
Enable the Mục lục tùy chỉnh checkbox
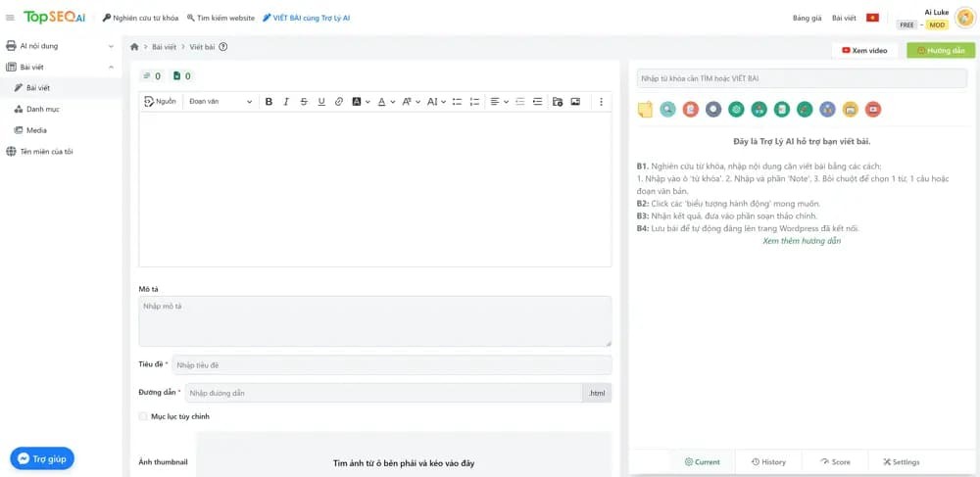point(143,416)
